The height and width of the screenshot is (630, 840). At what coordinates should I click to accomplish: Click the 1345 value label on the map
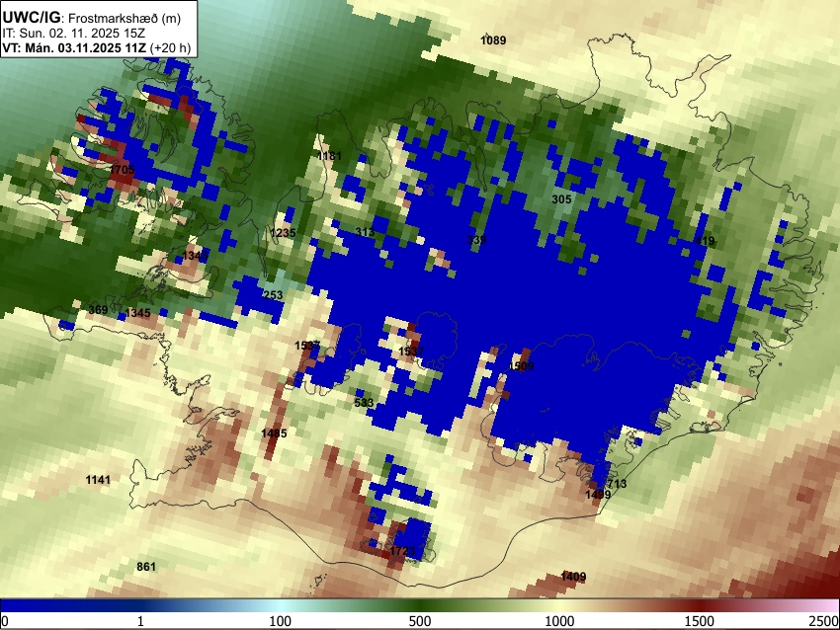click(x=137, y=313)
